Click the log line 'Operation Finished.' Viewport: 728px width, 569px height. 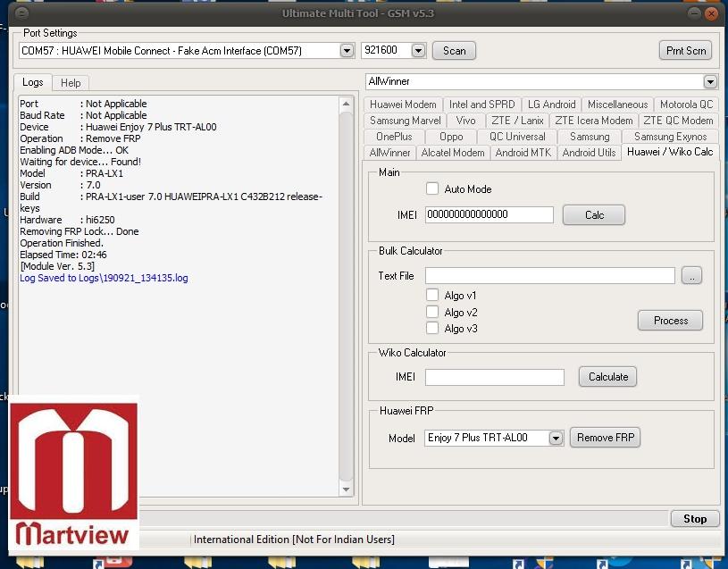62,243
